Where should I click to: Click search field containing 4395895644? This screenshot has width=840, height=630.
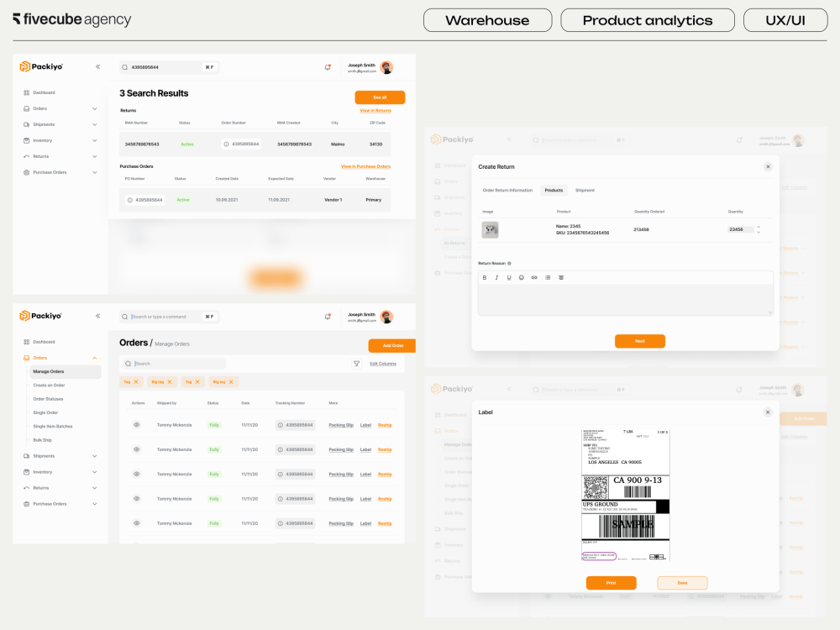coord(170,67)
